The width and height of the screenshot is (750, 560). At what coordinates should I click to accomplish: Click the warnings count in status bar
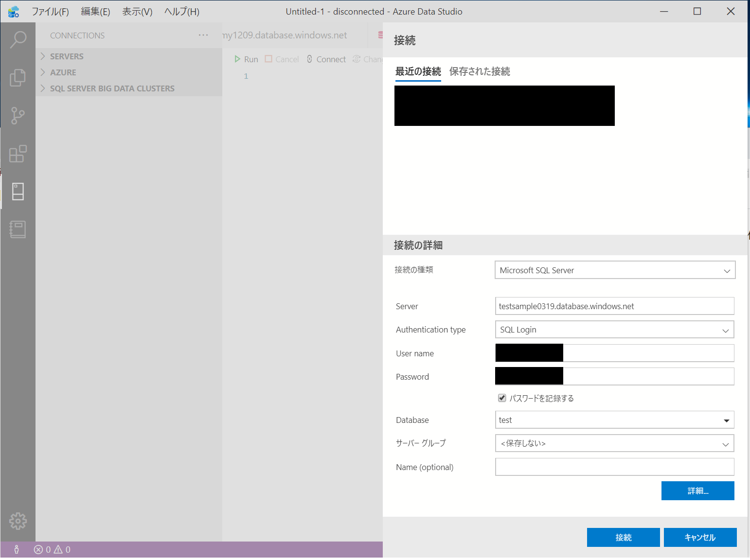click(62, 549)
